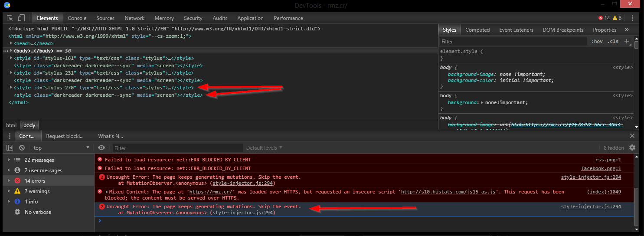Screen dimensions: 644x236
Task: Expand the 14 errors group arrow
Action: point(9,180)
